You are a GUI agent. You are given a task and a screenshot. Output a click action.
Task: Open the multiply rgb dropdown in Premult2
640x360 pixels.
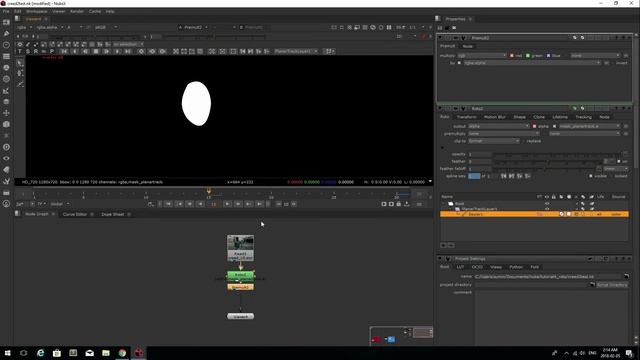482,56
